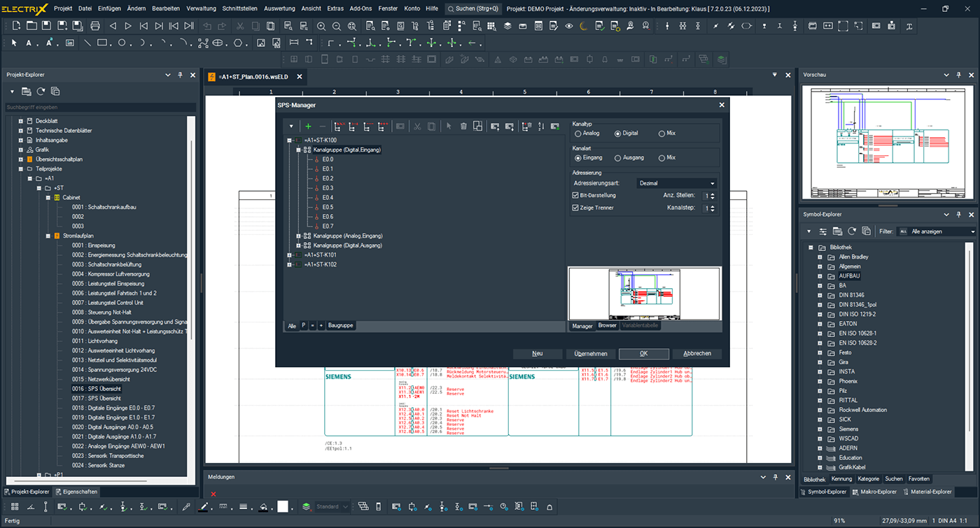Expand the =A1+ST-K102 node
980x528 pixels.
[x=289, y=264]
